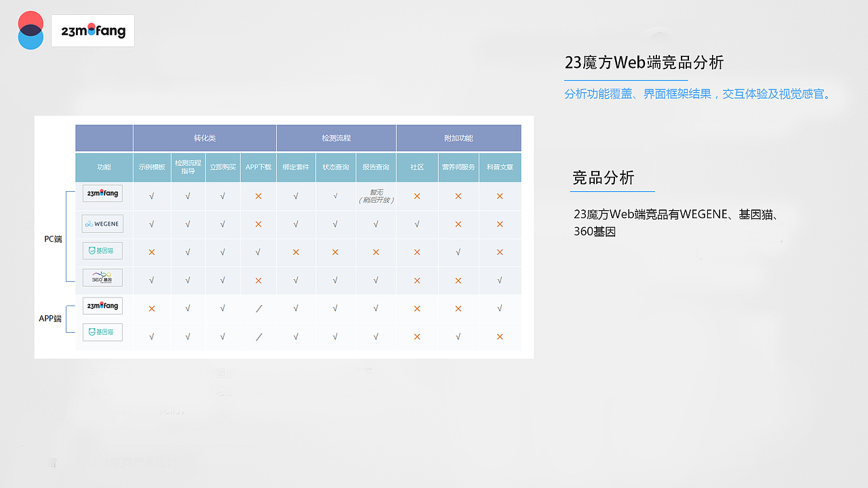This screenshot has height=488, width=868.
Task: Click the orange cross under APP下载 in PC 23mofang row
Action: click(258, 196)
